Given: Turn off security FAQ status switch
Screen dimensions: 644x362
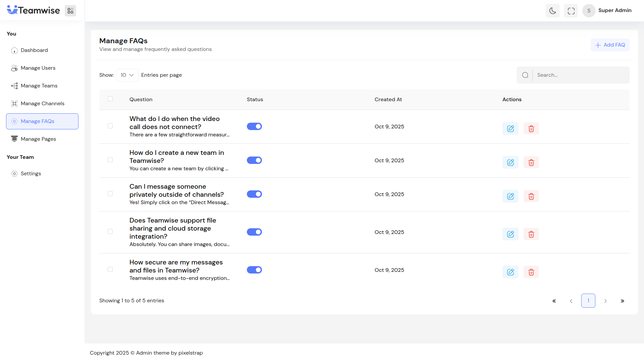Looking at the screenshot, I should (x=254, y=270).
